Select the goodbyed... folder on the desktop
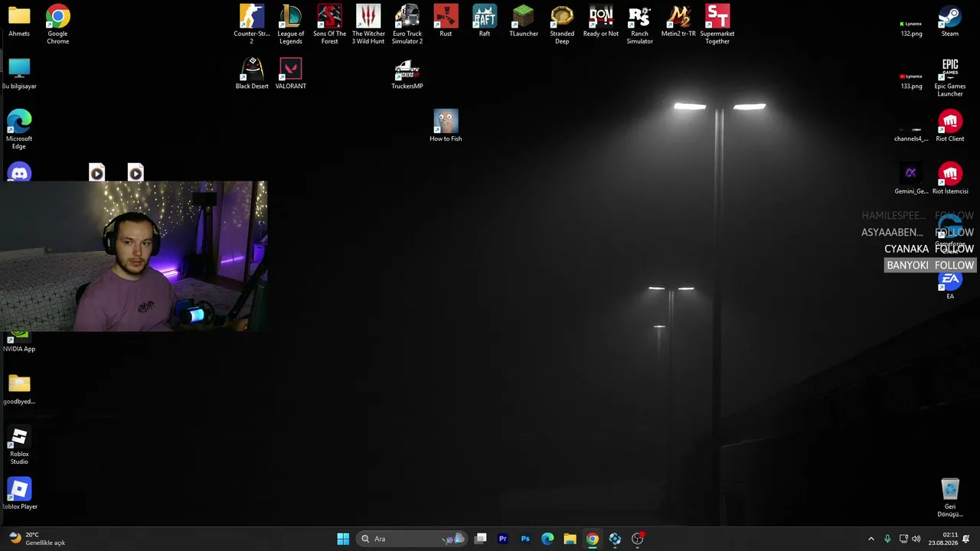980x551 pixels. click(19, 389)
